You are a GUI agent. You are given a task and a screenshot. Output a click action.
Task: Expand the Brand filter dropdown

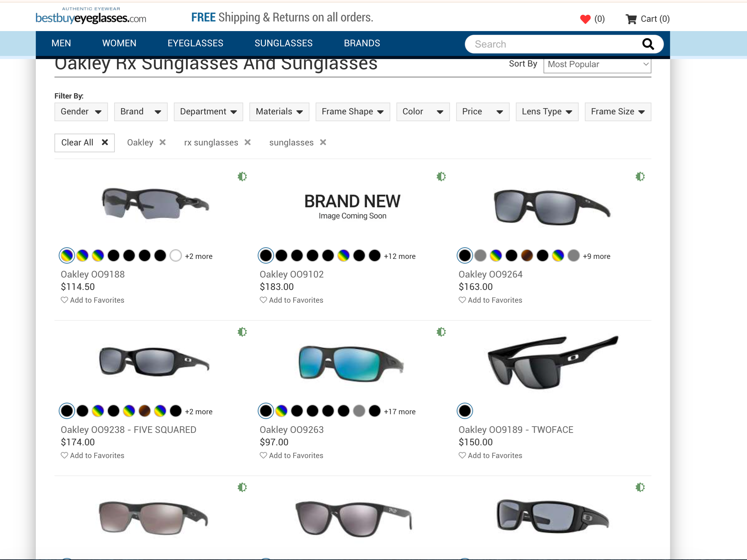coord(141,112)
